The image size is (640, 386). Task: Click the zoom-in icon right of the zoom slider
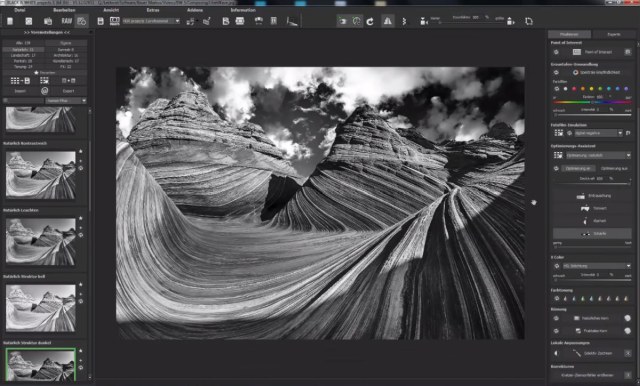coord(511,21)
